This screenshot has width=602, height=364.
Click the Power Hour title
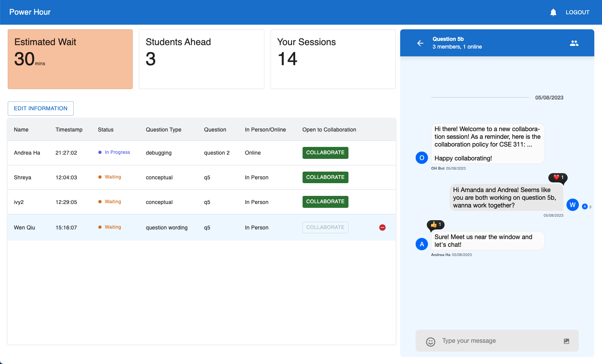pos(30,12)
